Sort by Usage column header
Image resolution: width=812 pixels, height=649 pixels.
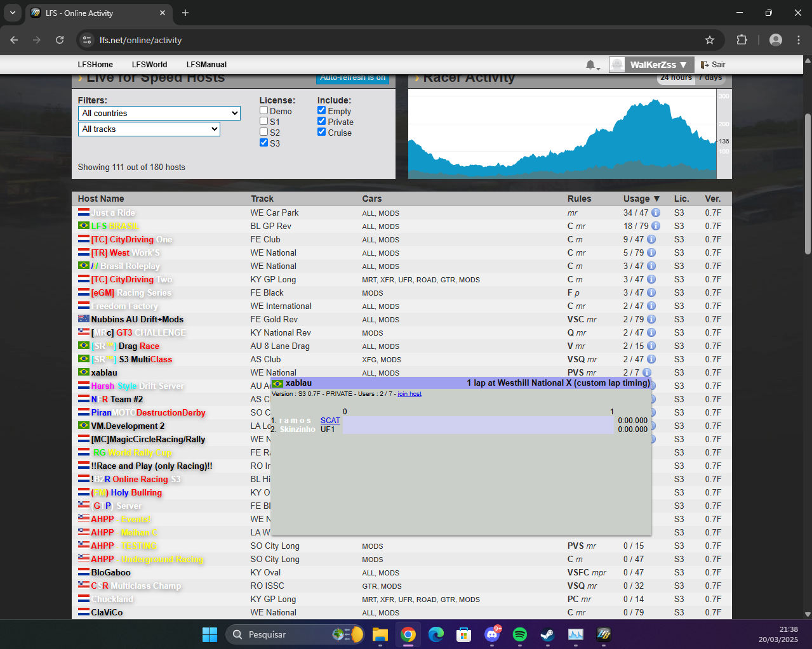pyautogui.click(x=641, y=199)
